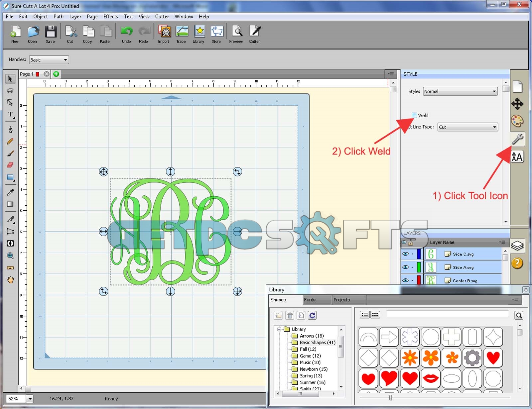Open the Handles Basic dropdown
532x409 pixels.
click(x=49, y=60)
